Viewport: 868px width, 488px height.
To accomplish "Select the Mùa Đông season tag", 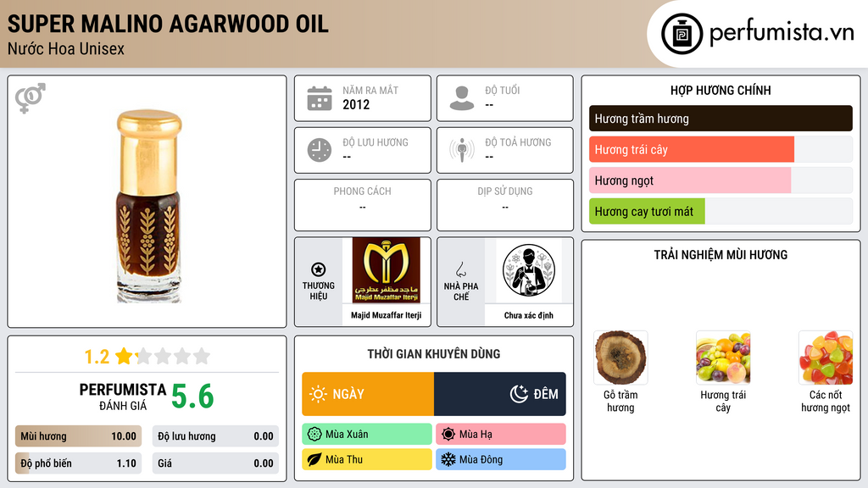I will 501,459.
